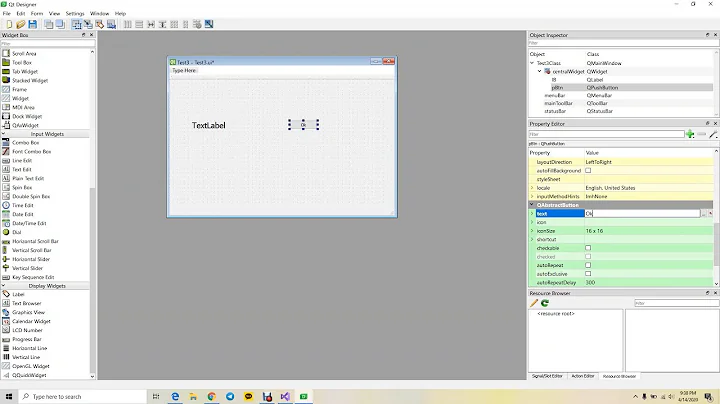Screen dimensions: 720x404
Task: Click the New form toolbar icon
Action: click(9, 24)
